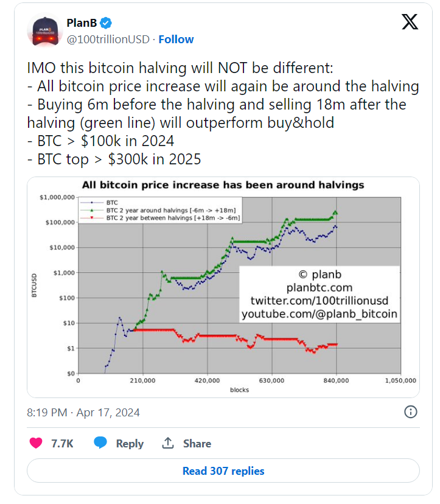Click the share upload arrow icon
This screenshot has height=504, width=440.
168,443
